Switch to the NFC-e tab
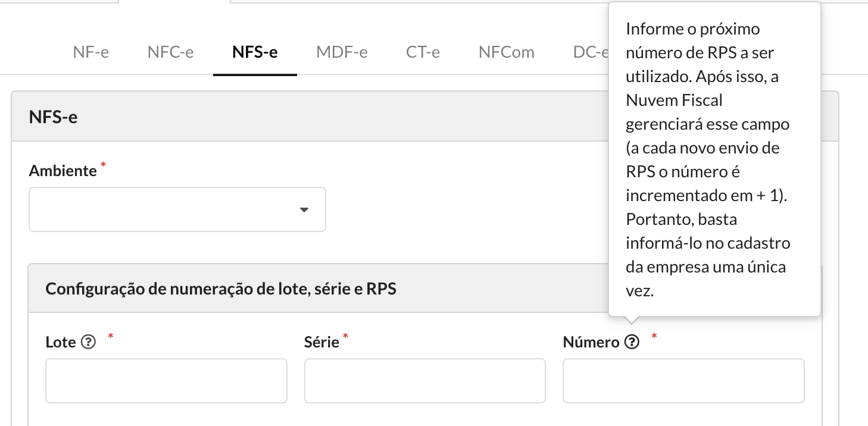The image size is (868, 426). pos(170,52)
